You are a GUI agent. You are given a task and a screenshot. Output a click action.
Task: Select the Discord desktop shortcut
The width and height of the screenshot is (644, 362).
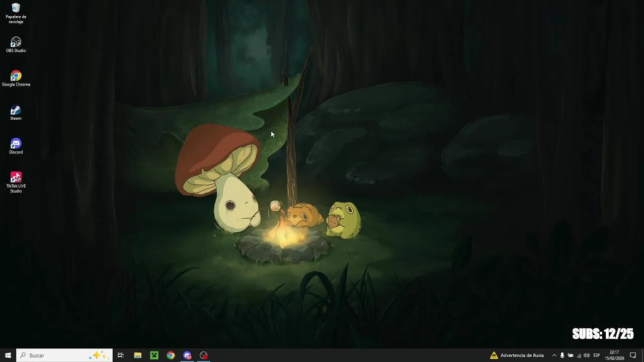click(x=16, y=146)
